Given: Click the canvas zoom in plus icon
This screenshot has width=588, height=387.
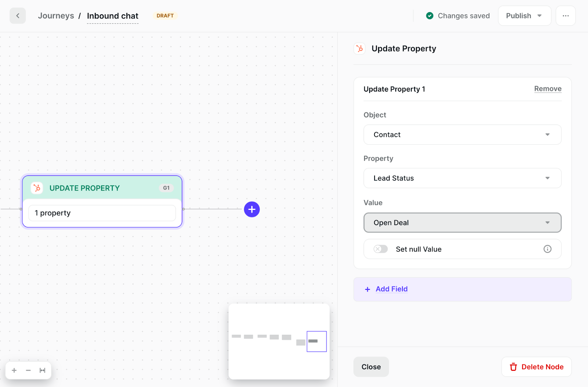Looking at the screenshot, I should 14,370.
